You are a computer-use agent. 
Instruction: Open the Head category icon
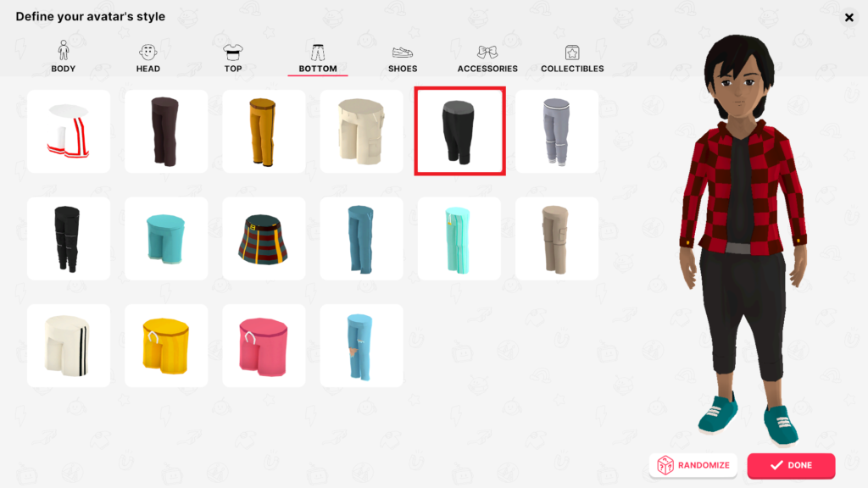click(147, 53)
